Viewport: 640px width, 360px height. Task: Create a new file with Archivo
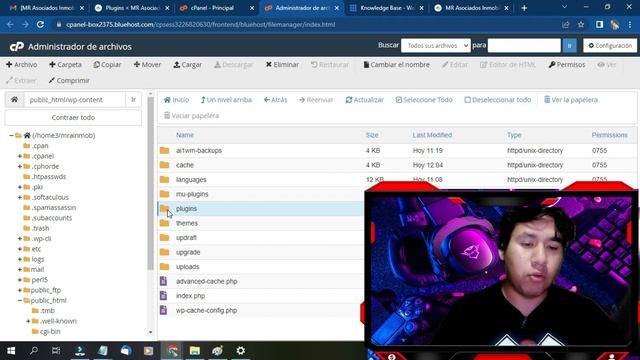coord(22,64)
